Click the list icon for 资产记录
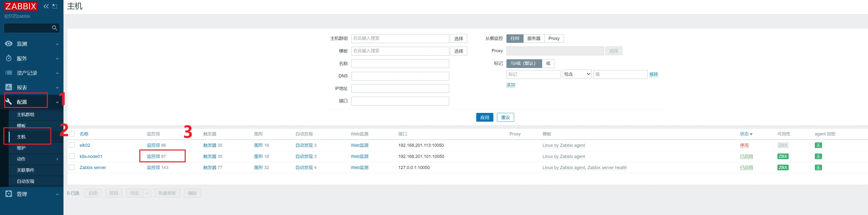This screenshot has height=215, width=868. pyautogui.click(x=9, y=73)
